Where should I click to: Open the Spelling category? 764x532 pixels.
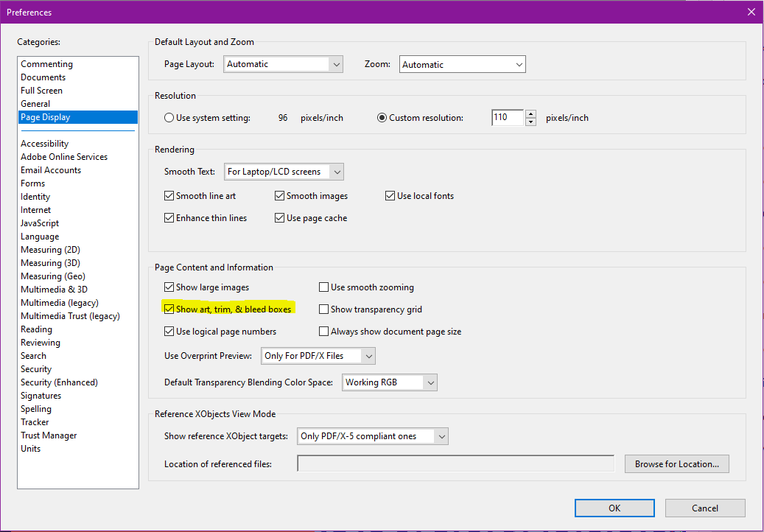click(x=36, y=408)
